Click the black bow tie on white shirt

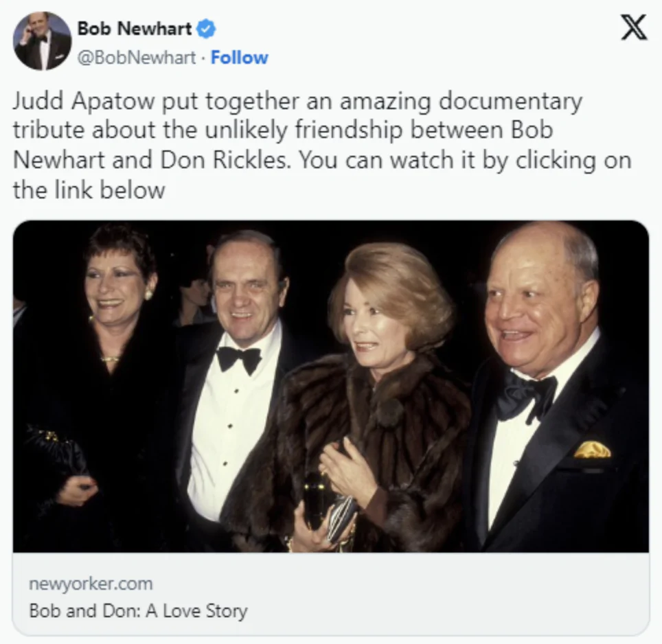click(x=239, y=359)
